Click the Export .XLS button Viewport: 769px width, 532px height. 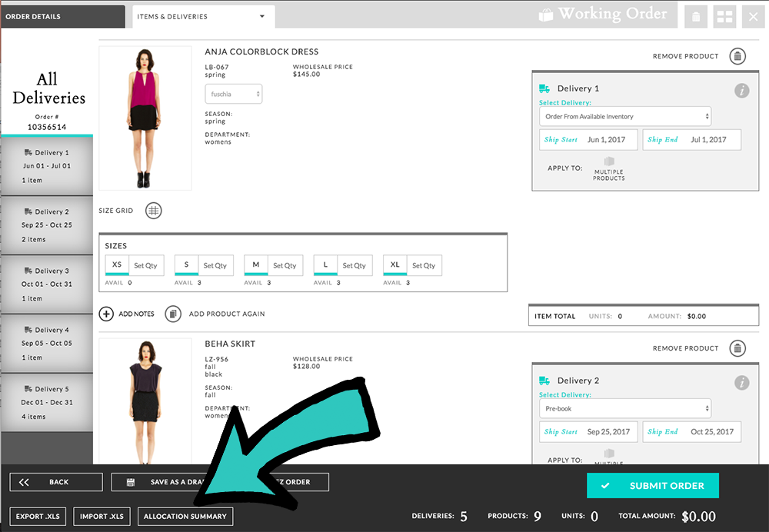[x=38, y=517]
